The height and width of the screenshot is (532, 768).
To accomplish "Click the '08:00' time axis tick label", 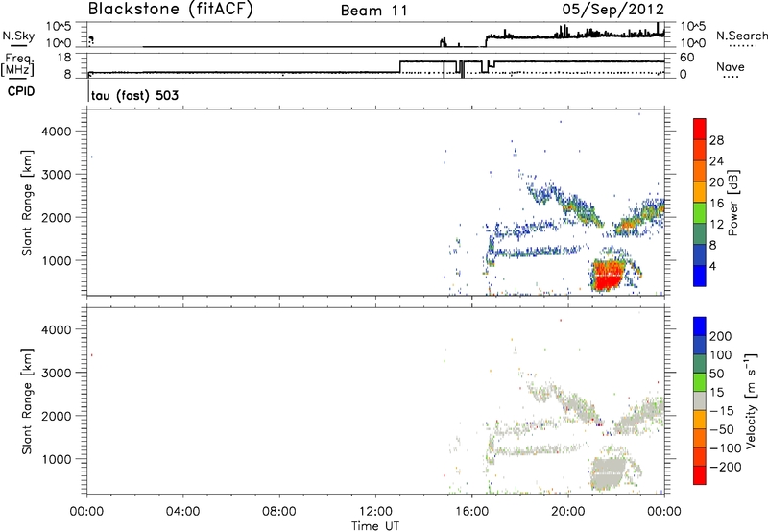I will [x=278, y=512].
